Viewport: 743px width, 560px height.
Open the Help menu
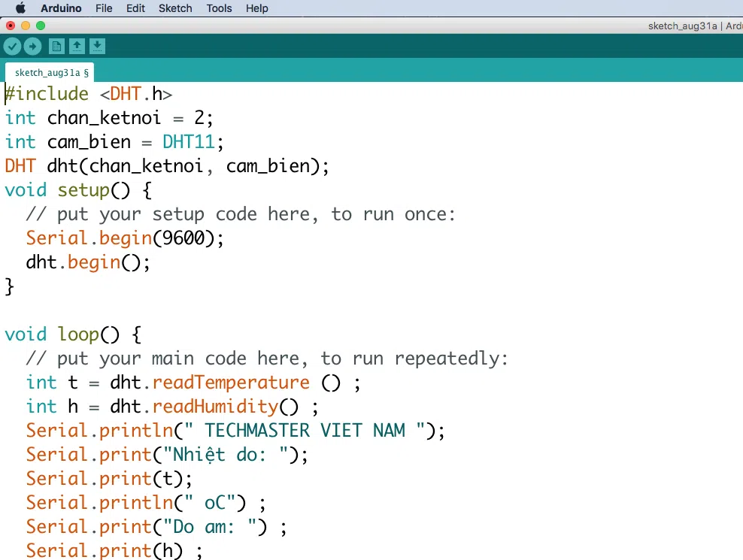tap(257, 8)
